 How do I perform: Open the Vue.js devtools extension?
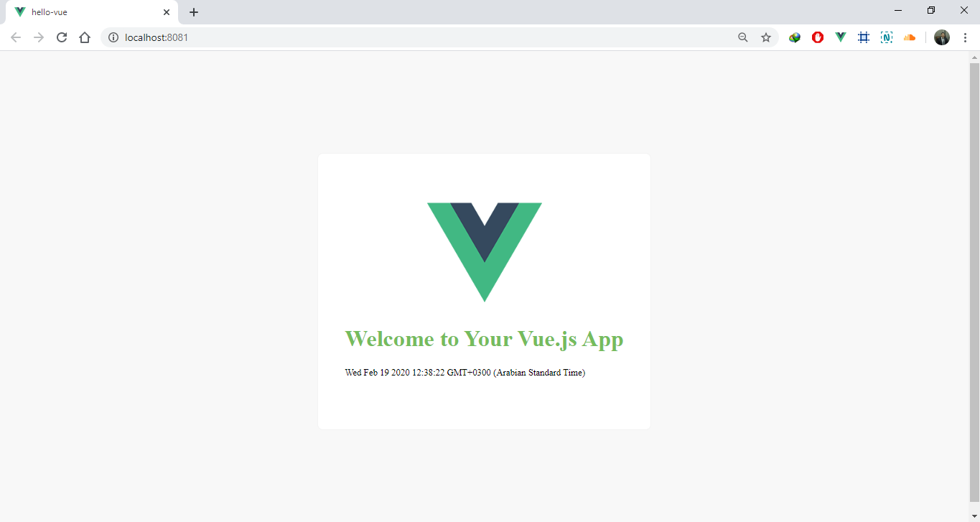click(841, 37)
